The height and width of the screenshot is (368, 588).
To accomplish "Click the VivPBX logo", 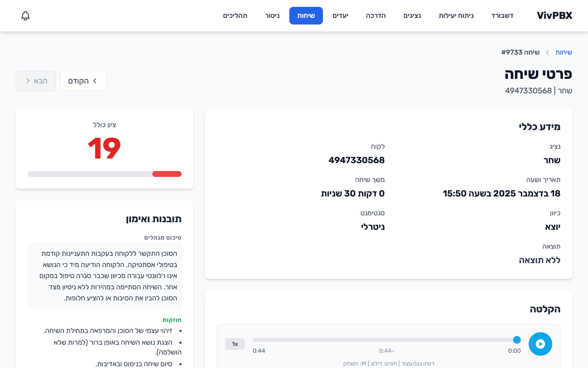I will [x=554, y=16].
